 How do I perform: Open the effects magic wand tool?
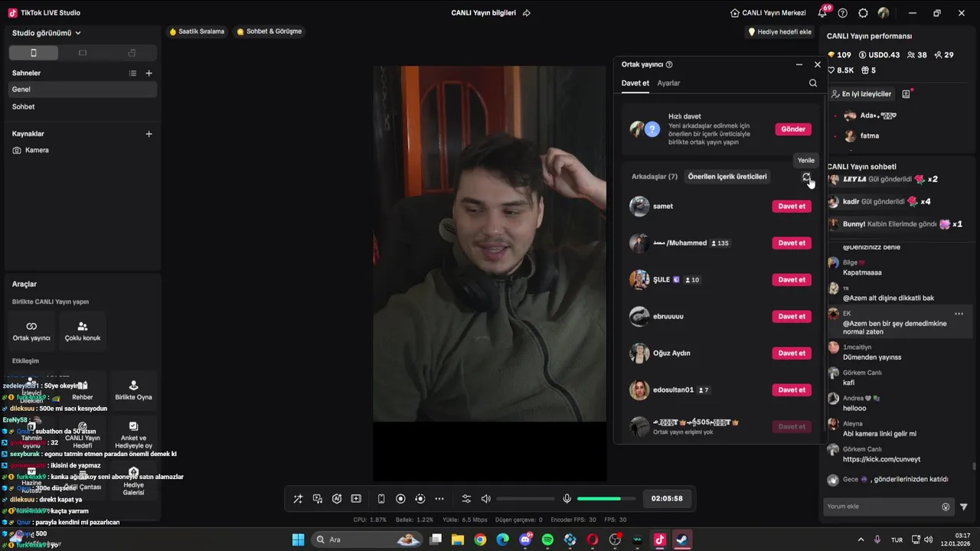click(298, 499)
